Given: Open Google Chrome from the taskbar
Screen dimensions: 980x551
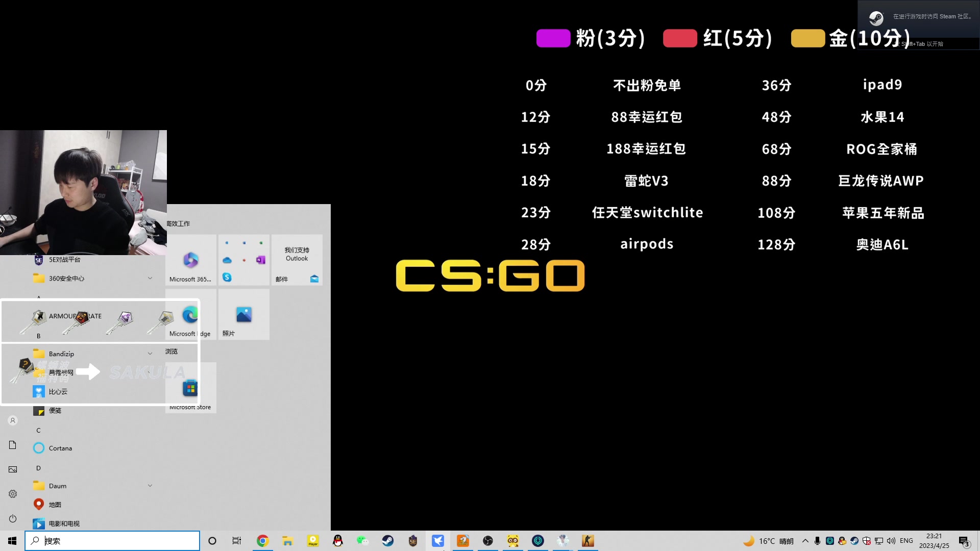Looking at the screenshot, I should tap(262, 541).
